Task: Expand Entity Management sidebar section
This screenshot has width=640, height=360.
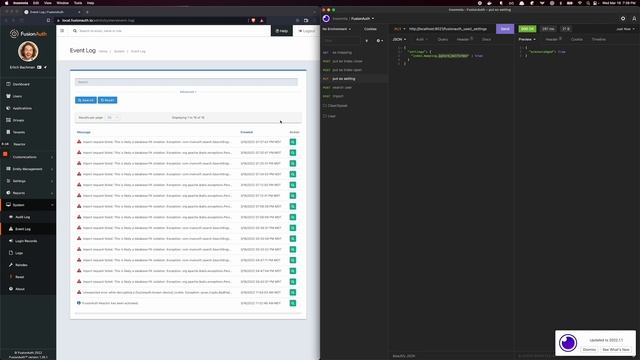Action: [x=28, y=169]
